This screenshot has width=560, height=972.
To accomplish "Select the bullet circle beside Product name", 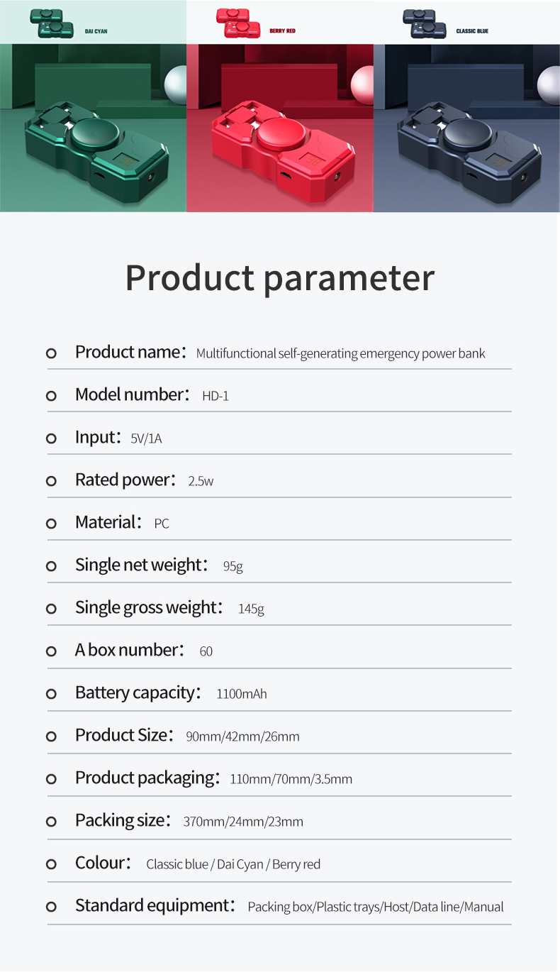I will pos(51,353).
